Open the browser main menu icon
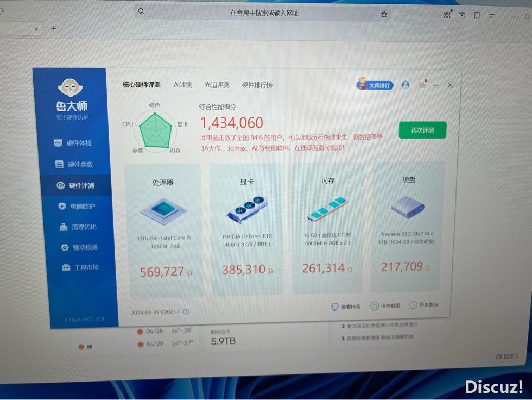Viewport: 532px width, 400px height. coord(491,16)
